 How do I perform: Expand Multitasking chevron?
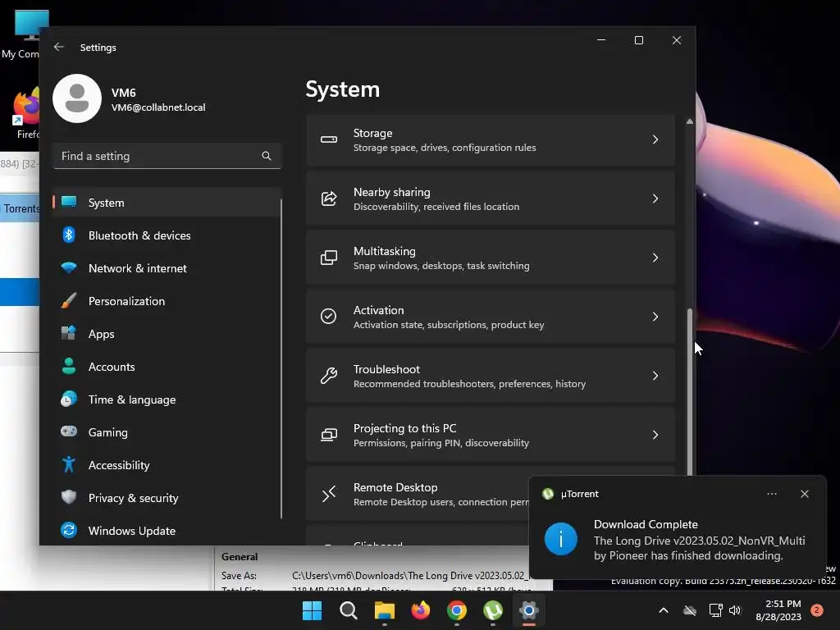(x=655, y=258)
